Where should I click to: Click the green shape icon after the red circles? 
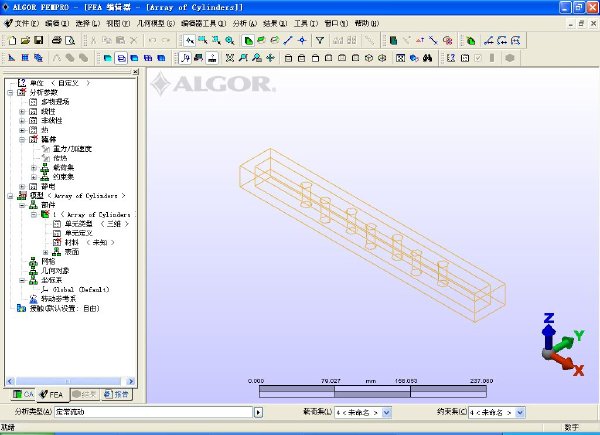pyautogui.click(x=471, y=40)
